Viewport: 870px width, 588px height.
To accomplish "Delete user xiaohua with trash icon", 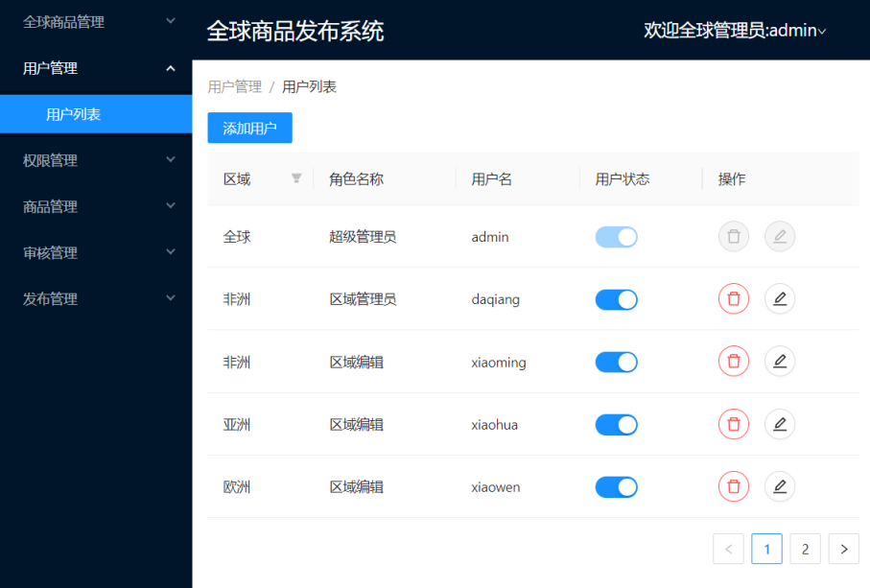I will [x=733, y=424].
